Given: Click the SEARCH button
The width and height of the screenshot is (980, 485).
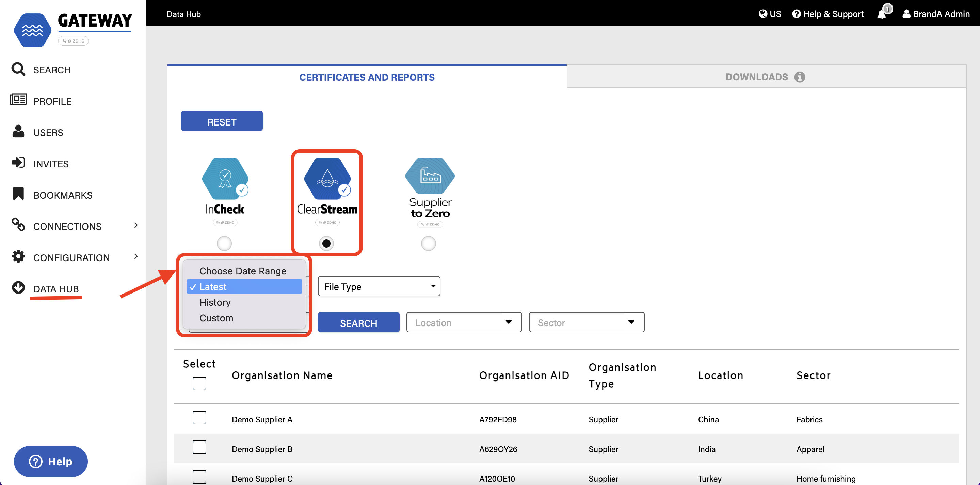Looking at the screenshot, I should click(x=358, y=322).
